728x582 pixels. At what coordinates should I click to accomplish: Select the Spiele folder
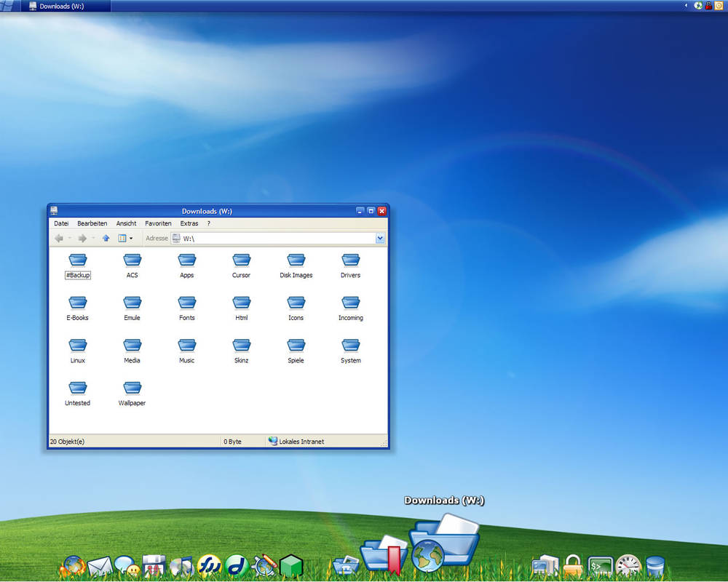(x=296, y=351)
